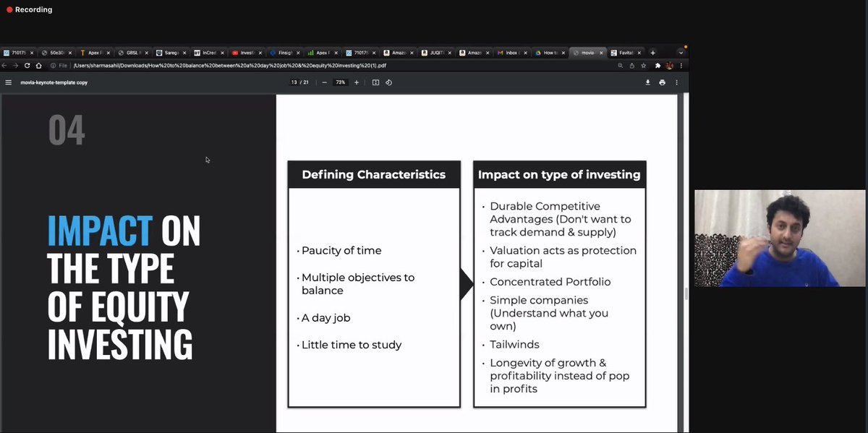
Task: Reload the current page
Action: pos(27,65)
